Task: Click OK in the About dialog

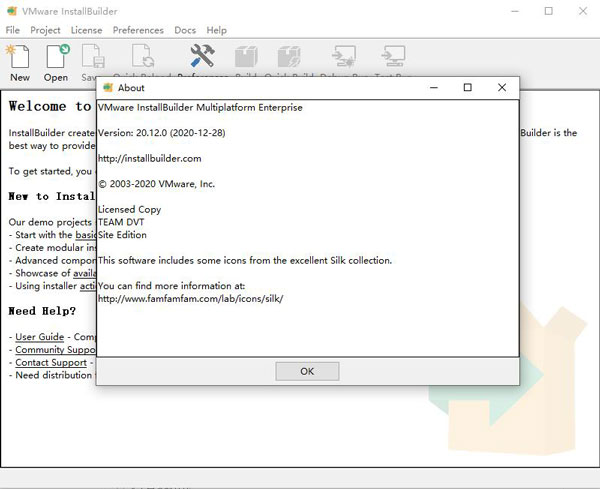Action: tap(307, 371)
